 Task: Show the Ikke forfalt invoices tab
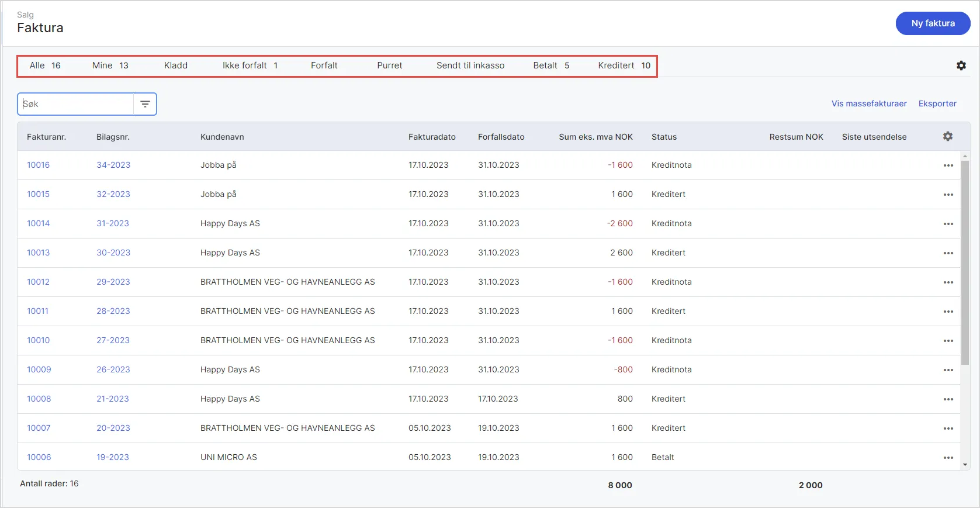click(250, 65)
